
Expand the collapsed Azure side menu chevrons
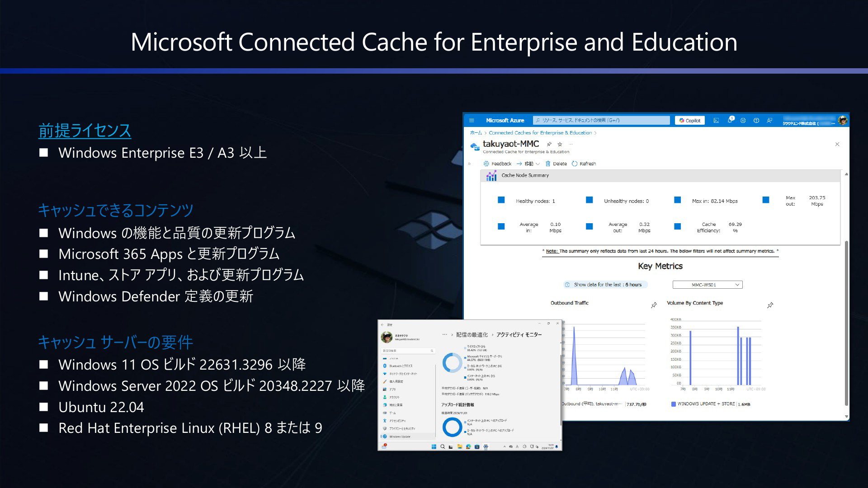(x=469, y=164)
